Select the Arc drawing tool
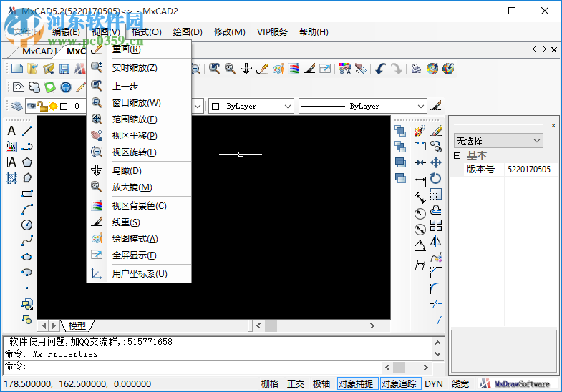Viewport: 562px width, 392px height. pos(27,210)
